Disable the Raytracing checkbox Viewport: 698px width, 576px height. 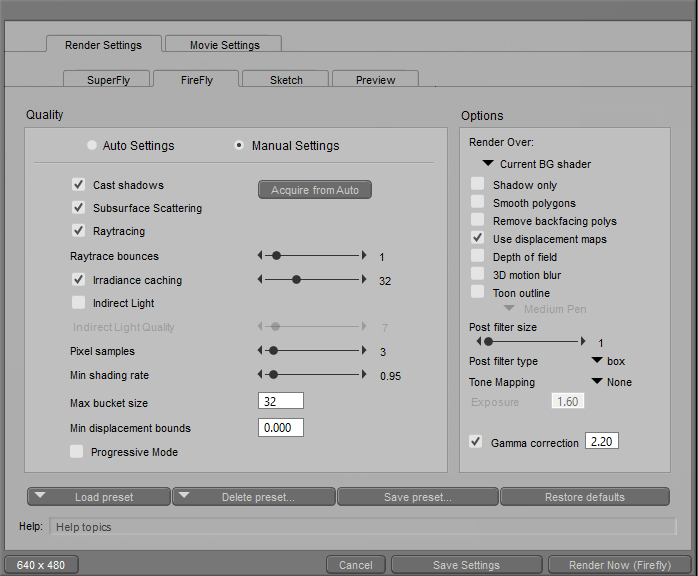pos(78,231)
